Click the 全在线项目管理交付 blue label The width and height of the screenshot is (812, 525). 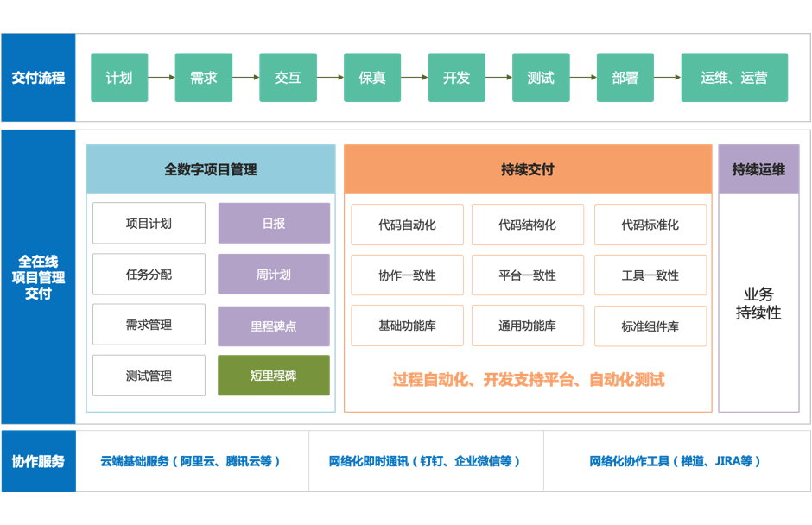tap(38, 277)
